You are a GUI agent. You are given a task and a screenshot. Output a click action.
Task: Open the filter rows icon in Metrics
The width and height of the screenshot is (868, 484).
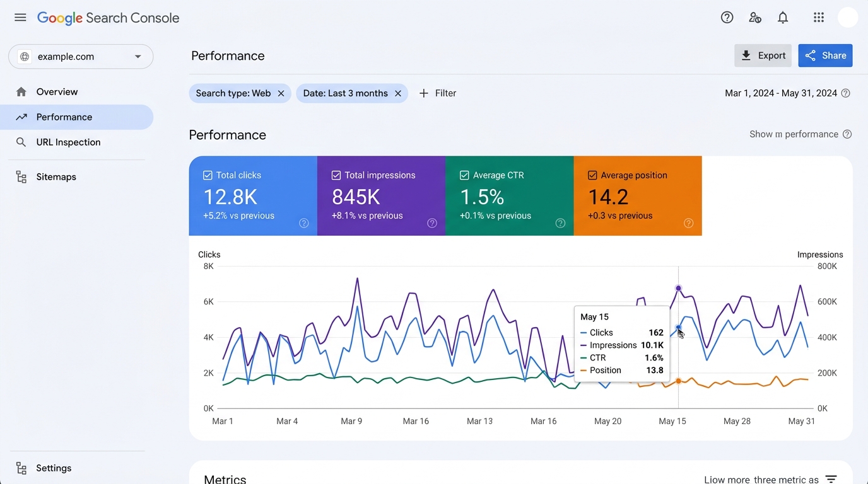point(831,480)
